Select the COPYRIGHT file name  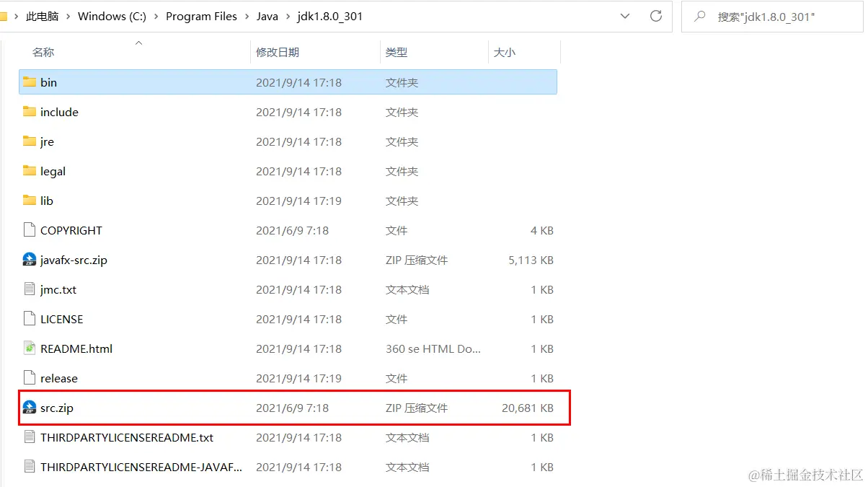tap(71, 230)
